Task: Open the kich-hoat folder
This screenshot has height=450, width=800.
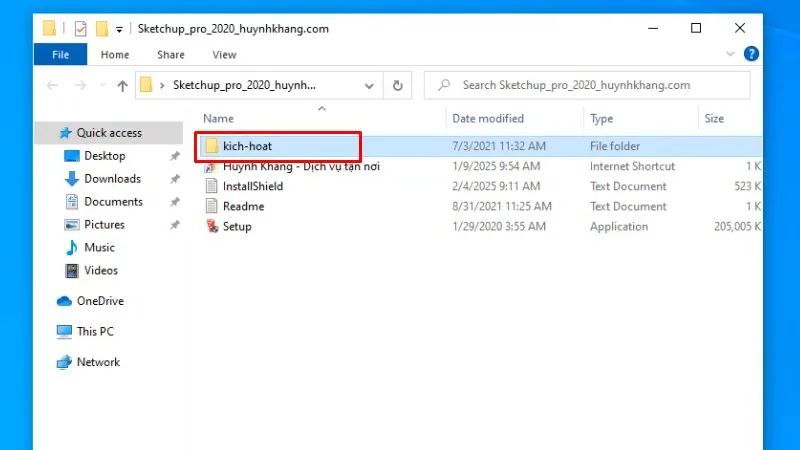Action: (247, 146)
